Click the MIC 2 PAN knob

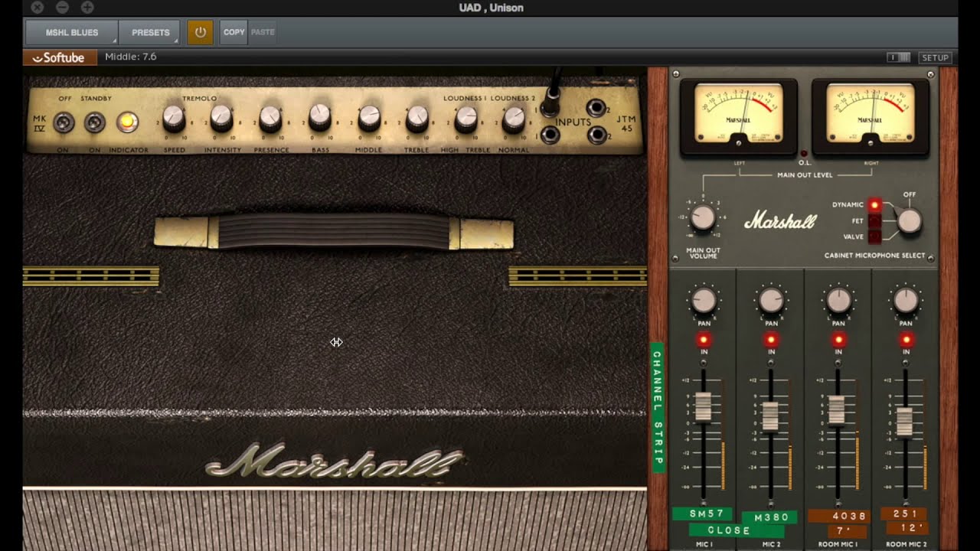point(771,301)
